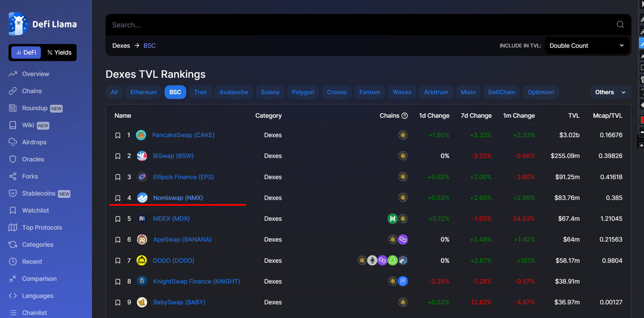Click MDEX's green Heco chain icon

point(392,219)
